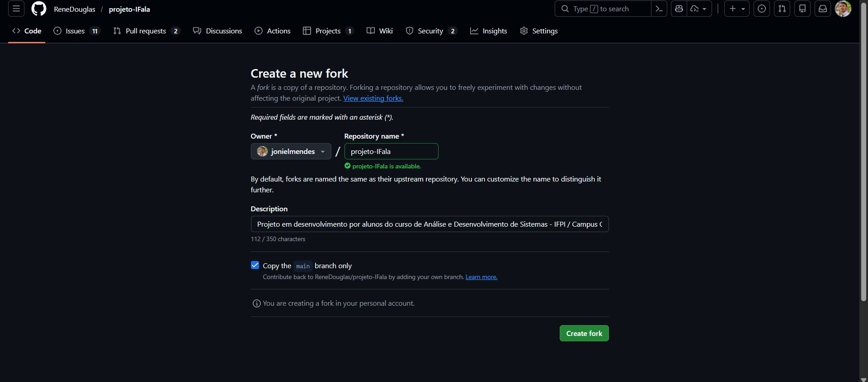Screen dimensions: 868x382
Task: Click the Description text field
Action: pos(430,224)
